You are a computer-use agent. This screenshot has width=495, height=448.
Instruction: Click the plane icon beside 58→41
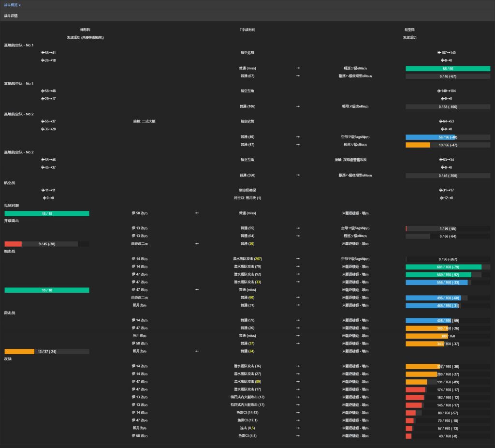pos(43,53)
